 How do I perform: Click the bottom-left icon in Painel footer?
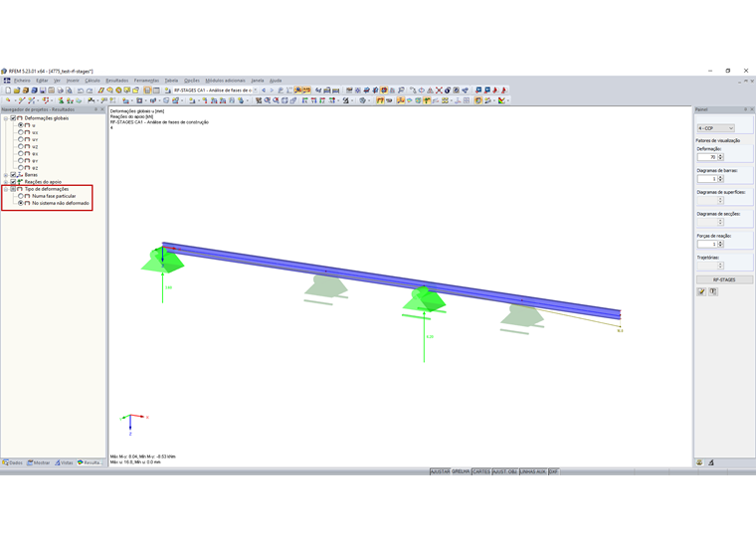click(x=699, y=462)
